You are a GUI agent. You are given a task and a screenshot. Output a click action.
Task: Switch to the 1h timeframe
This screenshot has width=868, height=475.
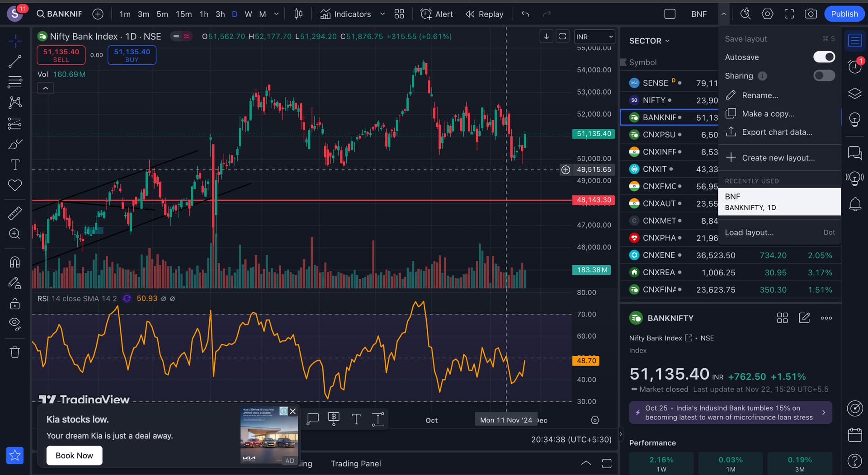pos(204,14)
